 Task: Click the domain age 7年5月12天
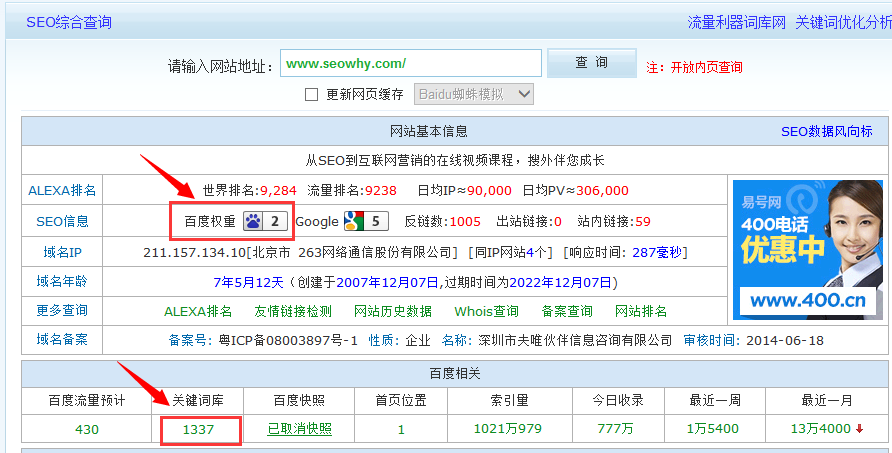click(x=248, y=282)
